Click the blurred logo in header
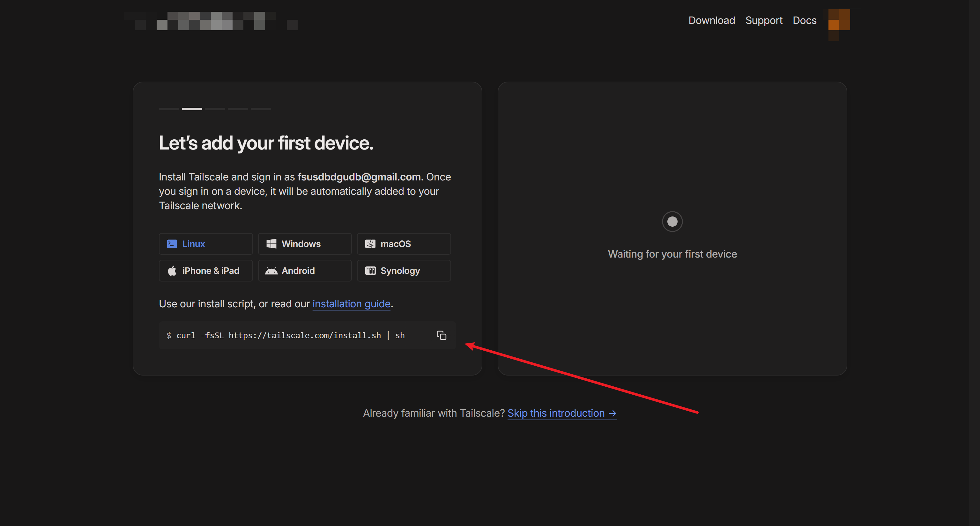The width and height of the screenshot is (980, 526). [x=211, y=21]
